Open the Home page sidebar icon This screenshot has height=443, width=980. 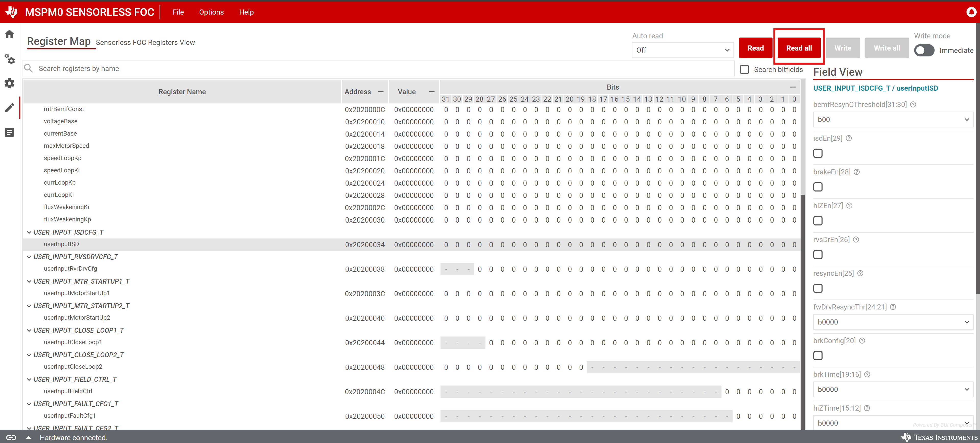9,34
